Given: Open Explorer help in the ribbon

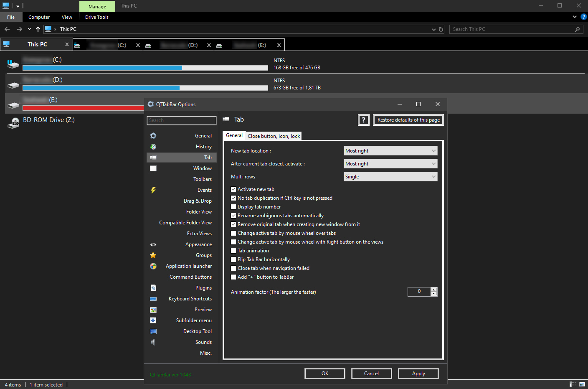Looking at the screenshot, I should point(584,17).
